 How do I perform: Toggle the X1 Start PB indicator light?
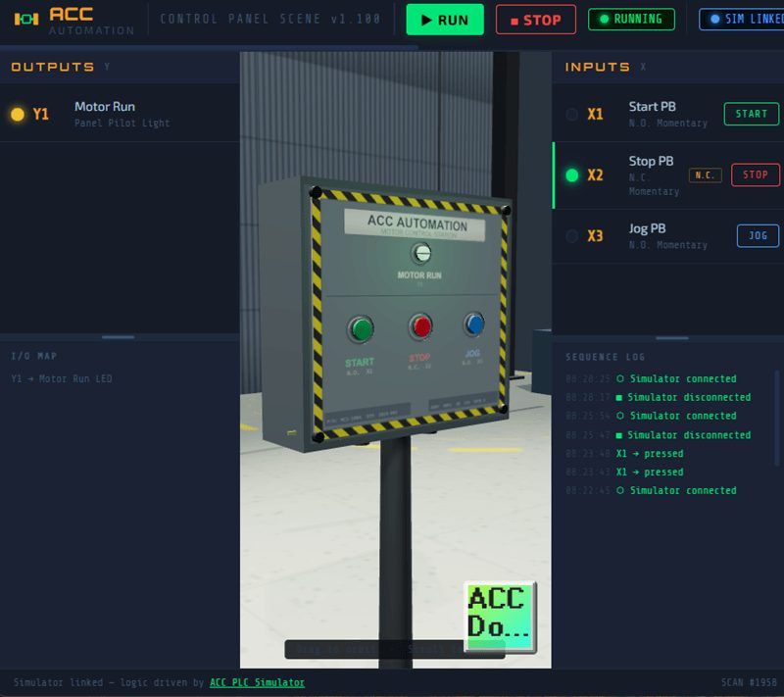tap(572, 115)
